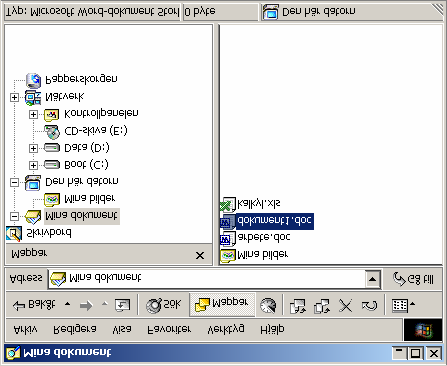Open the Arkiv menu

click(x=25, y=329)
